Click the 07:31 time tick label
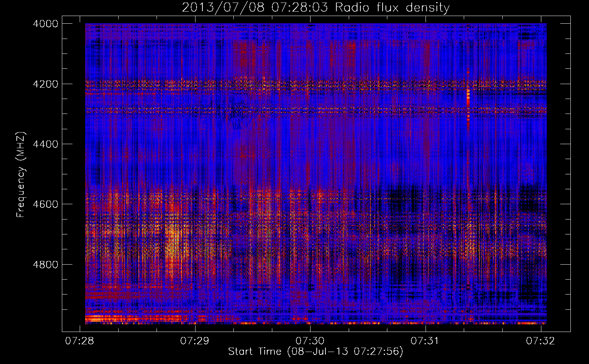589x364 pixels. coord(425,341)
